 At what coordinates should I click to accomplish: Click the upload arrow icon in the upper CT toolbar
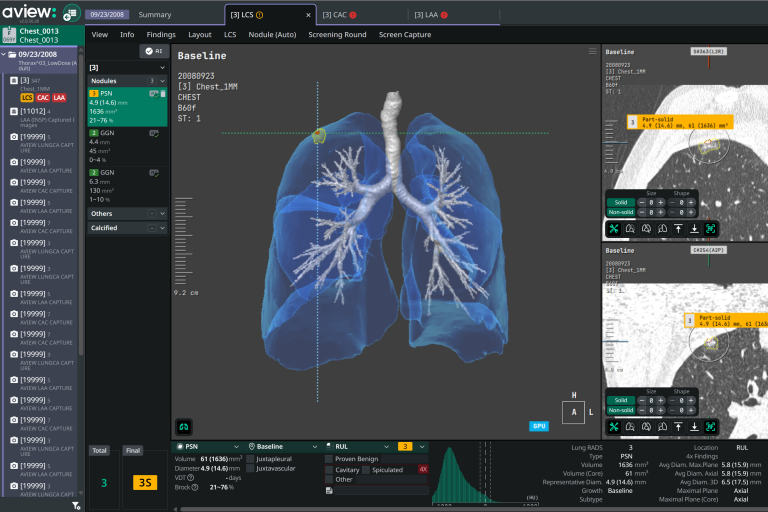coord(678,229)
